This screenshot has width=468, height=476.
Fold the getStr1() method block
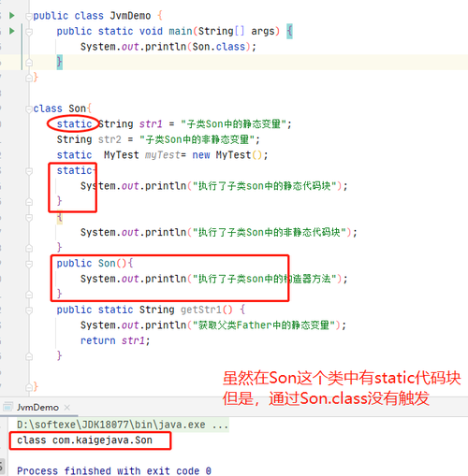click(x=29, y=310)
